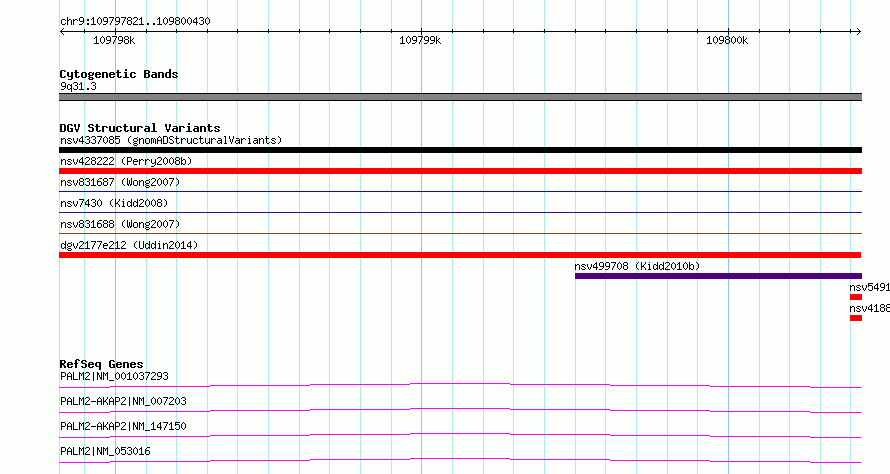Click the PALM2-AKAP2|NM_007203 gene label
The width and height of the screenshot is (890, 474).
123,401
